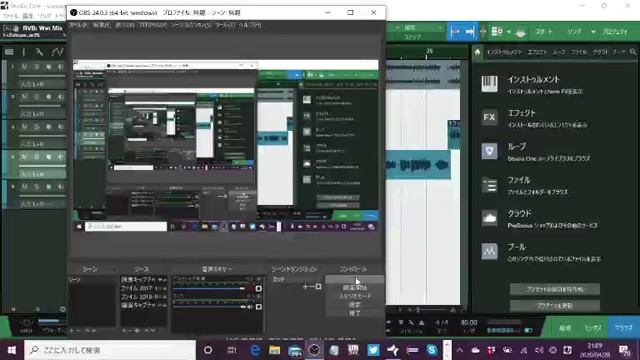
Task: Solo the second track
Action: point(37,97)
